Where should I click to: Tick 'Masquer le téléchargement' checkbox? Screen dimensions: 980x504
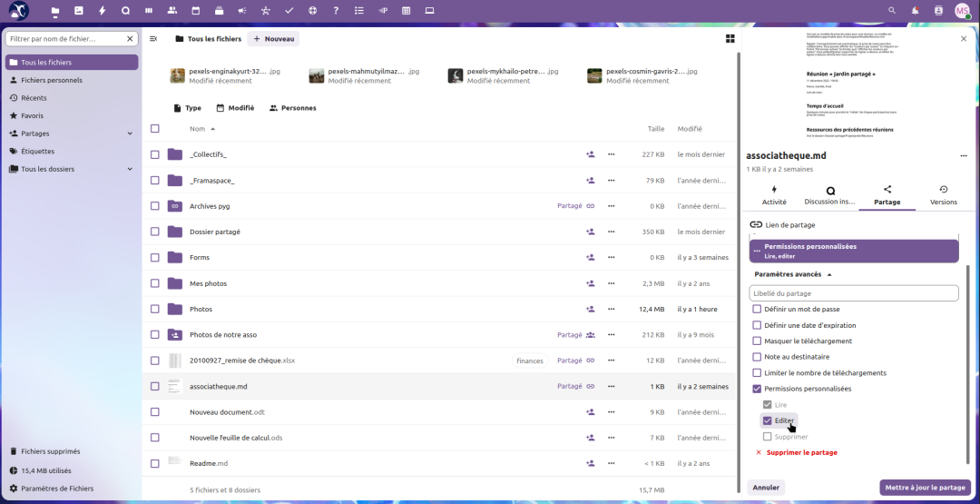757,341
